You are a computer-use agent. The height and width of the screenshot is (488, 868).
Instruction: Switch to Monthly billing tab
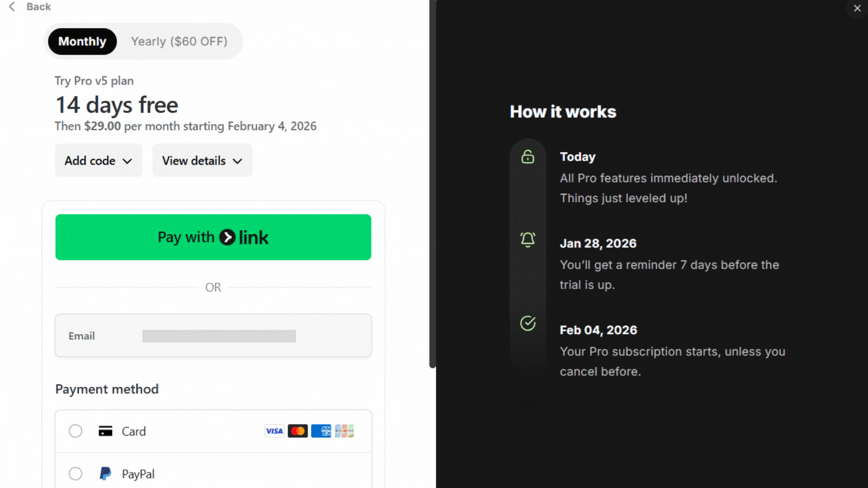pyautogui.click(x=82, y=42)
